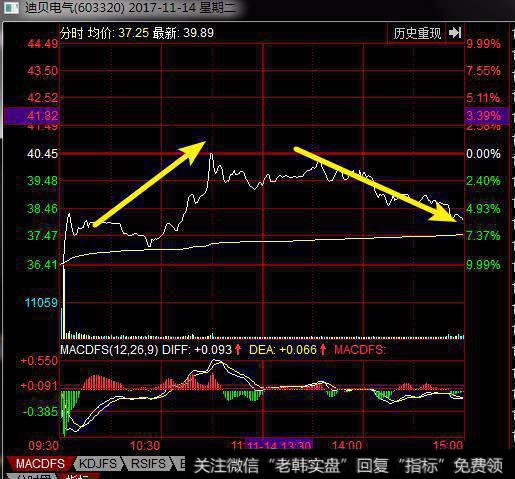Click the 0.00% percent axis label
515x479 pixels.
pyautogui.click(x=483, y=154)
